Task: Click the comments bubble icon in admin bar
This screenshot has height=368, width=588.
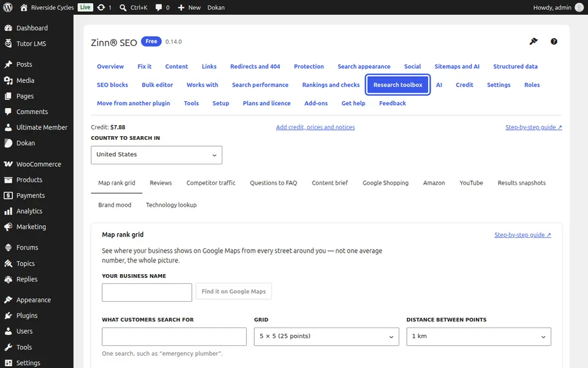Action: [159, 7]
